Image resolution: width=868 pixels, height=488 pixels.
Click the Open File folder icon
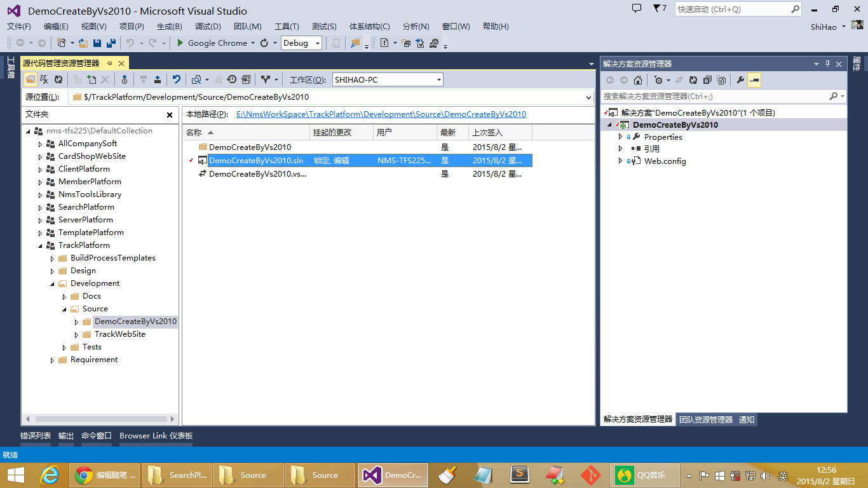[x=83, y=43]
